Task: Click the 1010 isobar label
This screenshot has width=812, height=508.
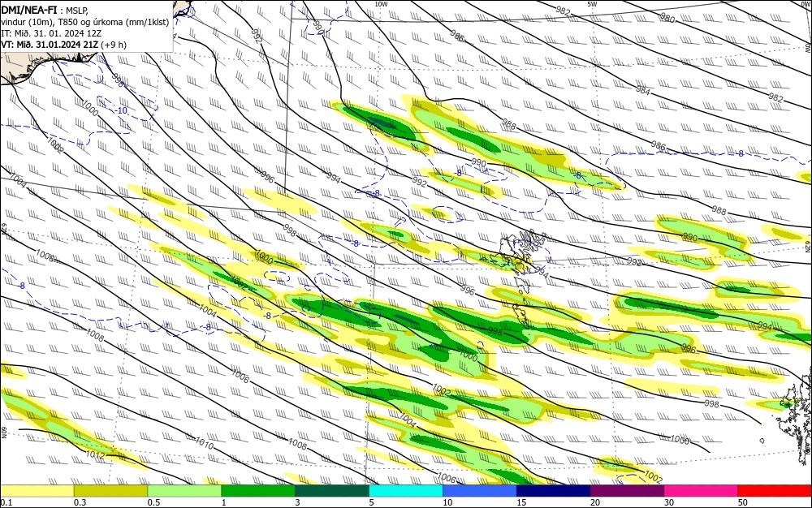Action: click(x=205, y=442)
